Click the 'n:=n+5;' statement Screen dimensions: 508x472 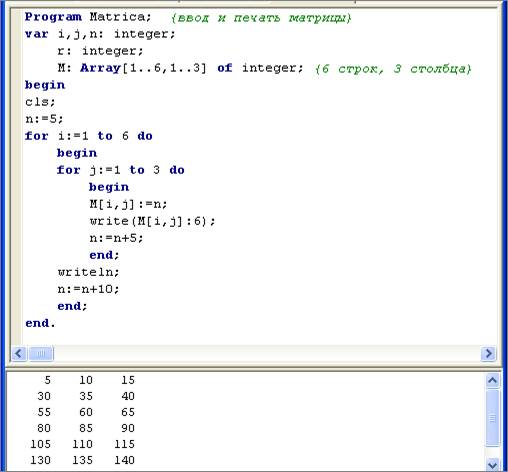116,238
